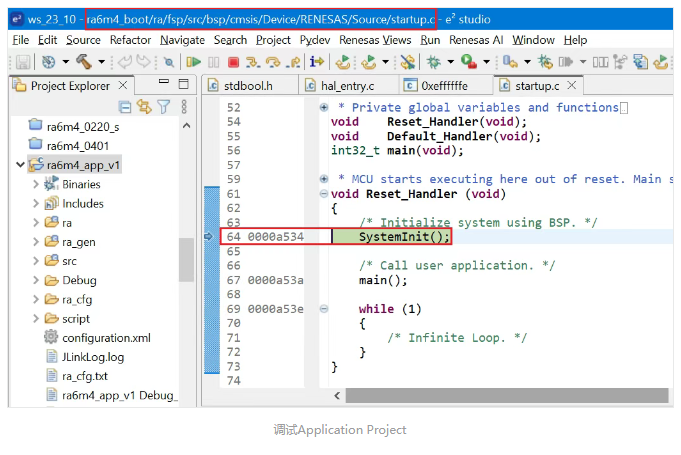Open dropdown beside the globe icon
Screen dimensions: 681x455
66,62
